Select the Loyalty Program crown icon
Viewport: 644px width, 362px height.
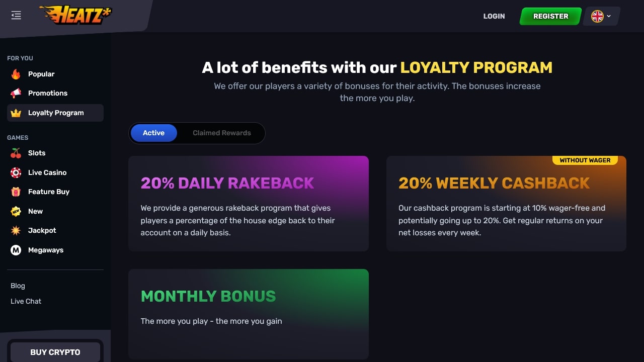tap(16, 113)
